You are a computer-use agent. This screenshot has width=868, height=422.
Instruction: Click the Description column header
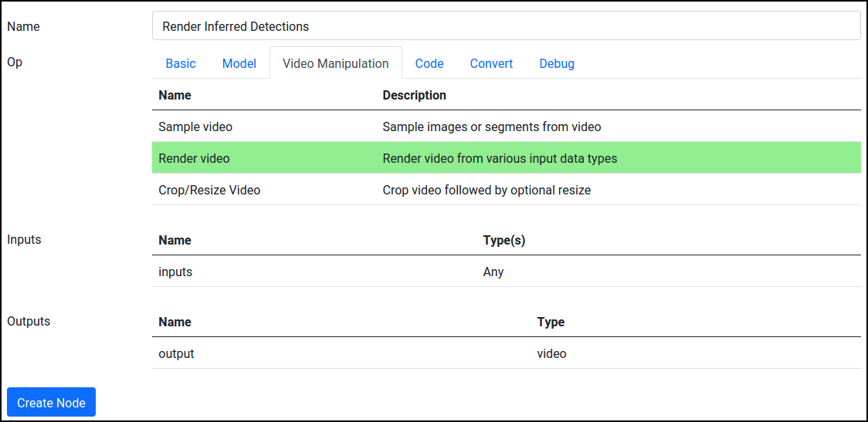[x=415, y=95]
